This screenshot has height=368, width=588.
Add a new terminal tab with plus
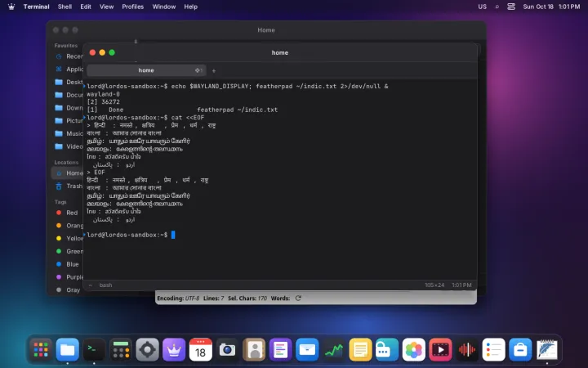pyautogui.click(x=214, y=70)
